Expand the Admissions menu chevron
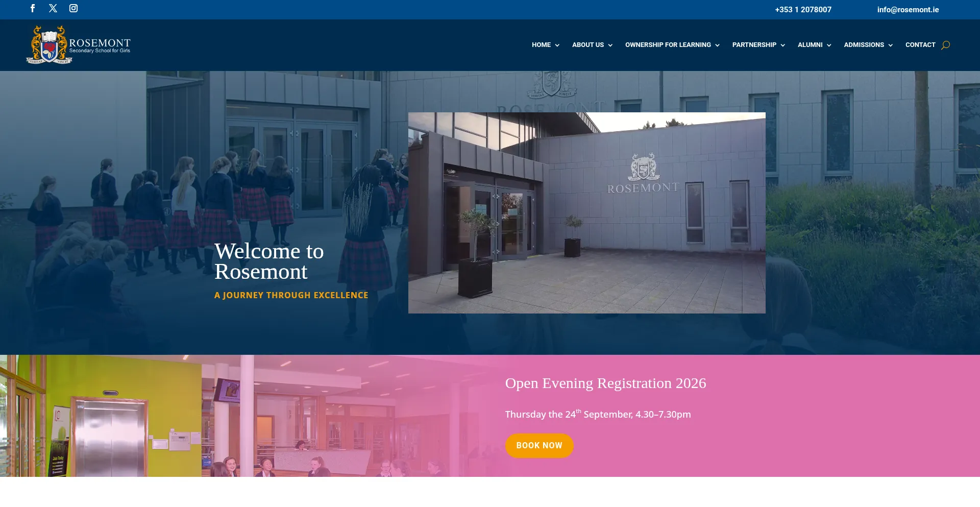Viewport: 980px width, 507px height. point(890,45)
